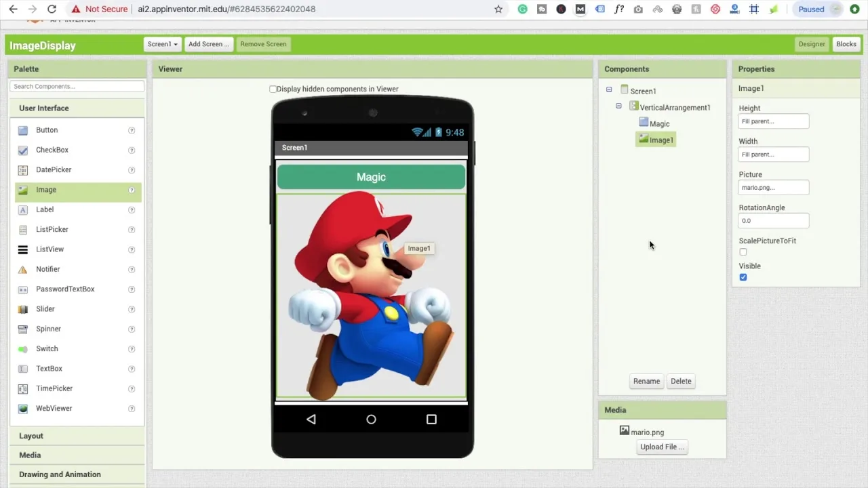This screenshot has height=488, width=868.
Task: Collapse the VerticalArrangement1 tree node
Action: [618, 106]
